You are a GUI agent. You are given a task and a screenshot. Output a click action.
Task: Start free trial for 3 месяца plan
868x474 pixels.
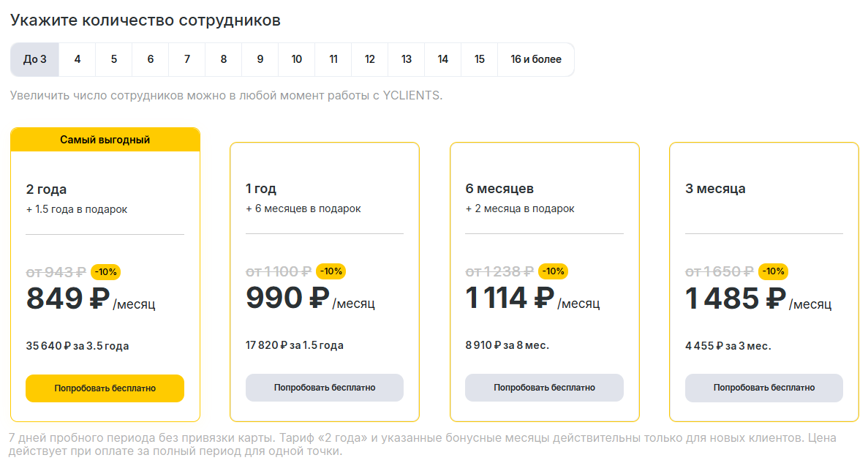[763, 388]
